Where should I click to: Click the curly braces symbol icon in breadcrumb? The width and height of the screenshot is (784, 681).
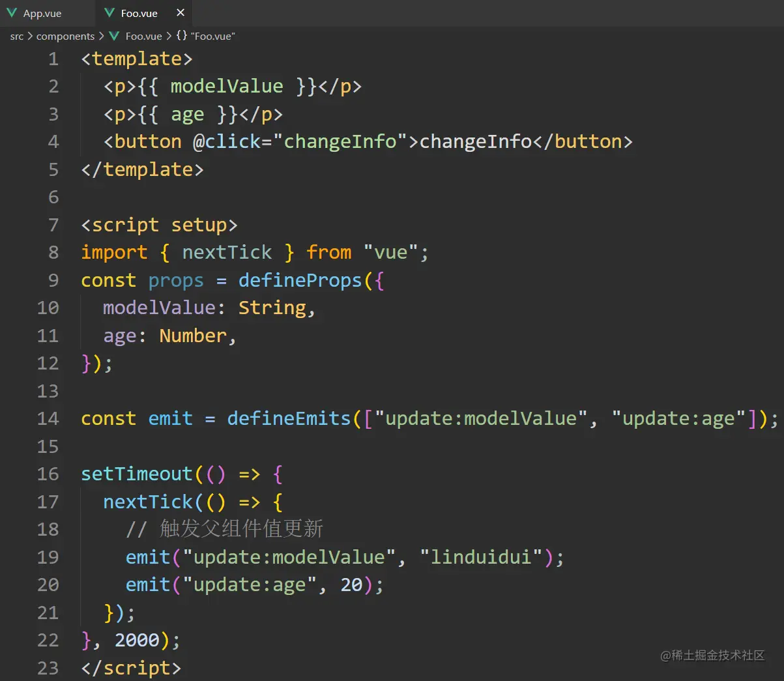pos(182,36)
